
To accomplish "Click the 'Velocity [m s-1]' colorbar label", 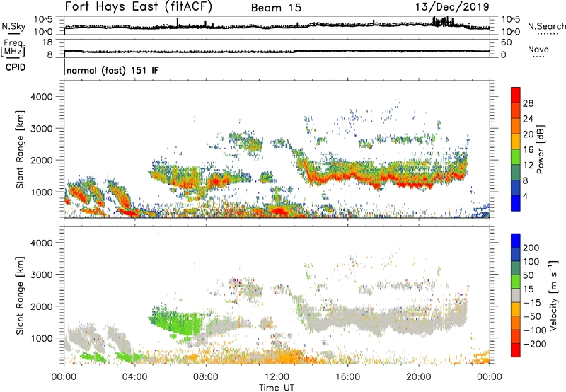I will [553, 295].
